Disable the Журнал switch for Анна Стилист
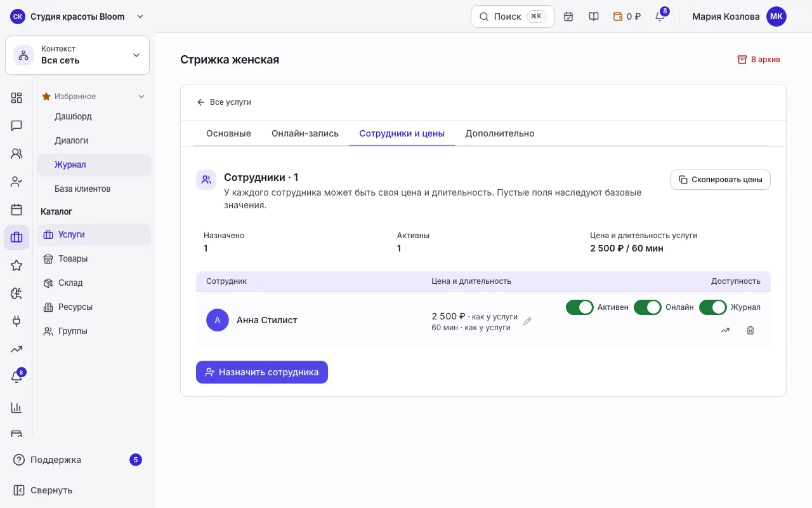This screenshot has height=508, width=812. point(712,307)
